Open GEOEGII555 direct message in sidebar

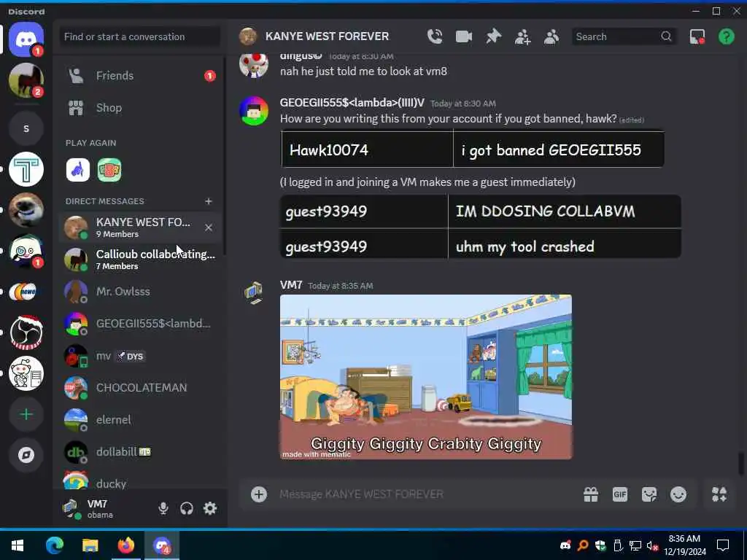coord(141,324)
